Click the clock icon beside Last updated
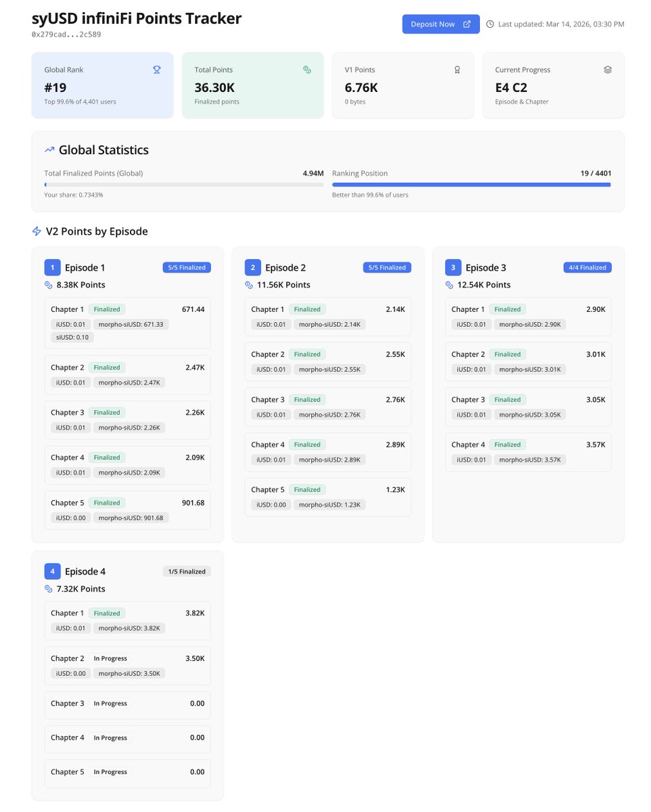 pyautogui.click(x=491, y=24)
